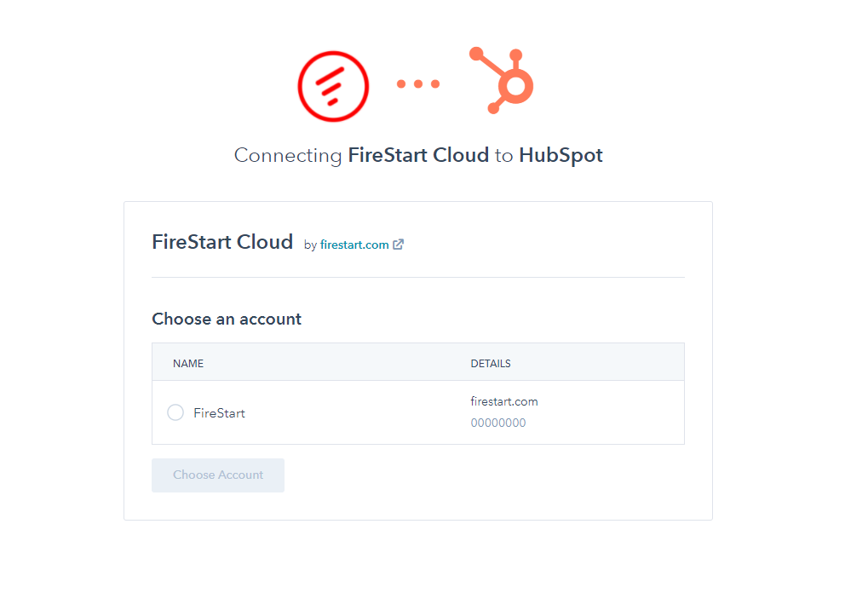Click the NAME column header

tap(188, 364)
